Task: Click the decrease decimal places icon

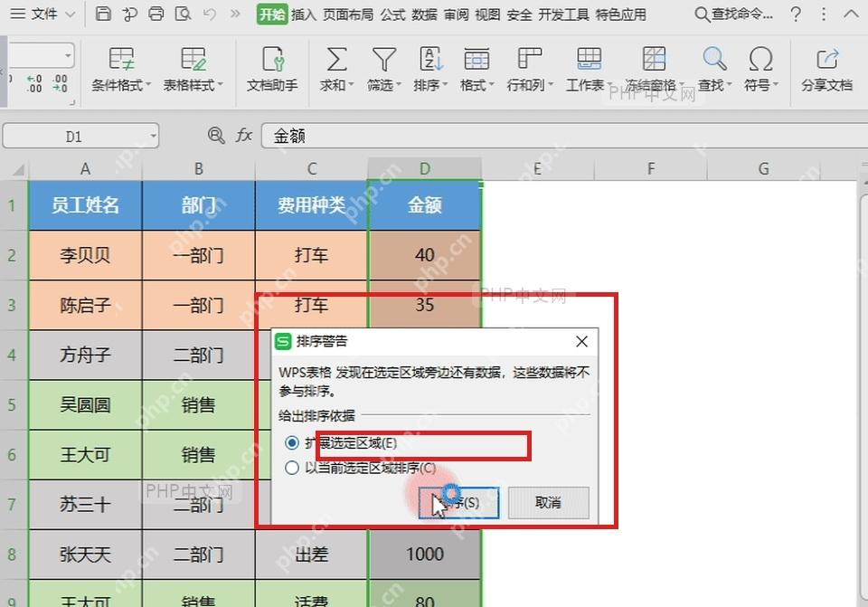Action: pos(60,83)
